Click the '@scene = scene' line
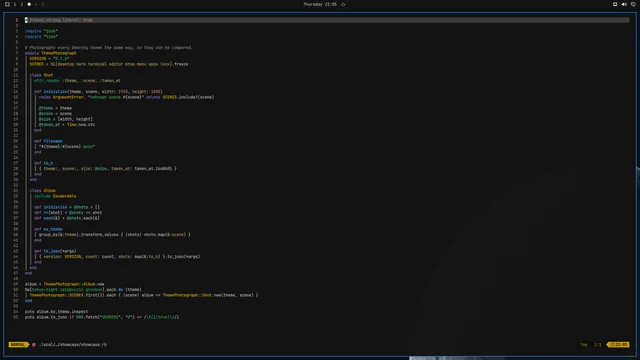Viewport: 640px width, 360px height. pos(55,113)
